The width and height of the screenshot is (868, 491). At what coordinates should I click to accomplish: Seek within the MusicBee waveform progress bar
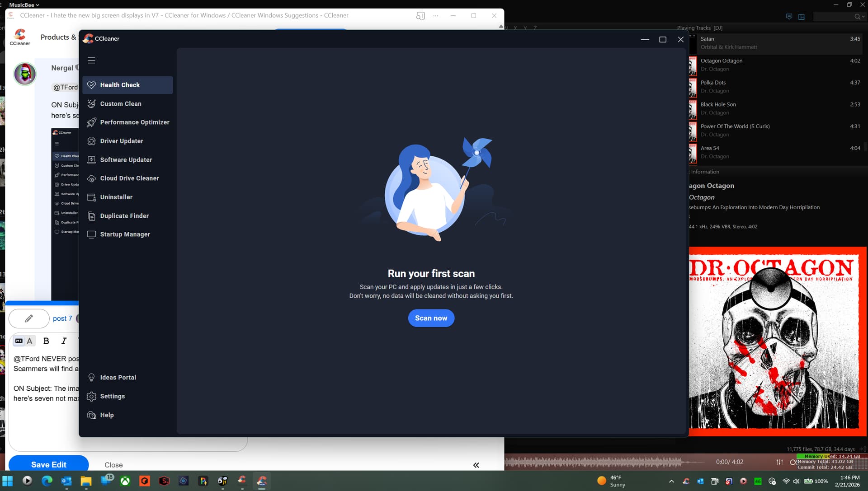coord(601,462)
